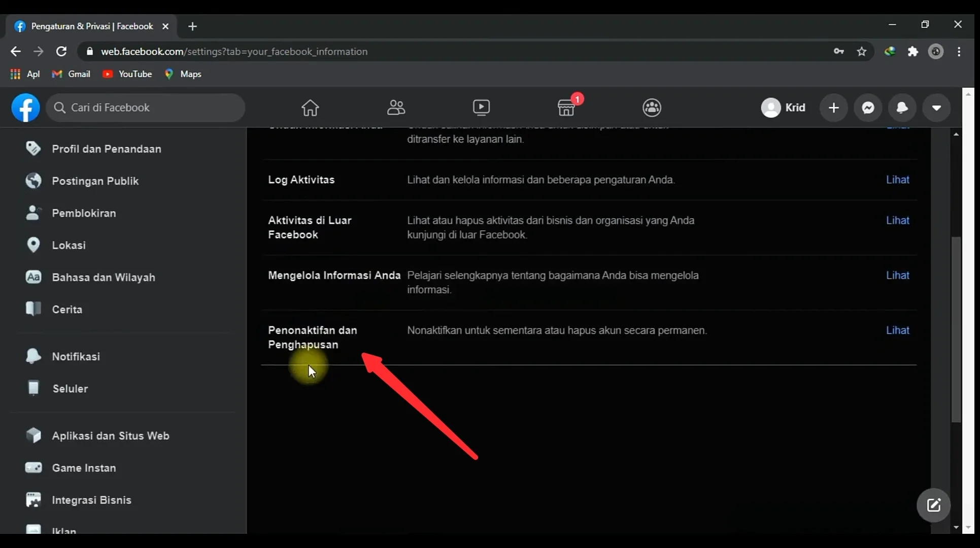Open the Messenger icon

click(868, 108)
